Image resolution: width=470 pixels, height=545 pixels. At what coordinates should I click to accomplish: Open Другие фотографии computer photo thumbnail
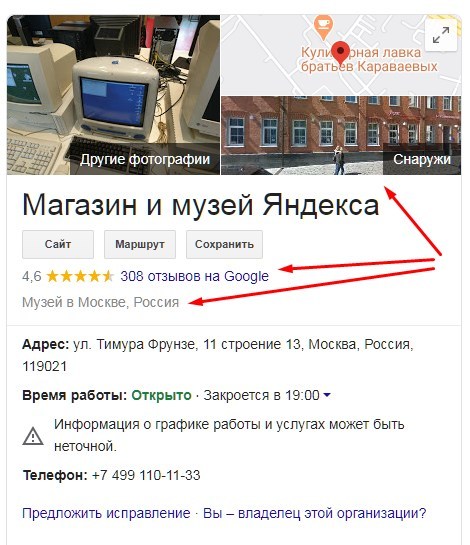click(x=113, y=95)
